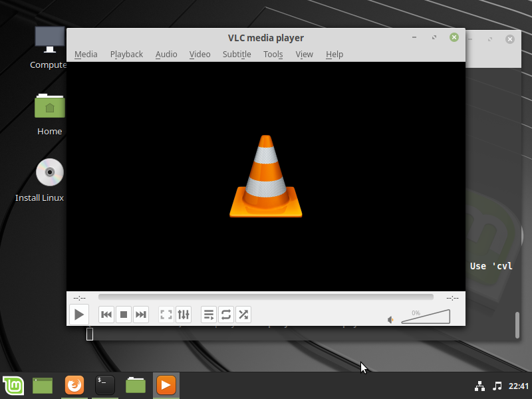Open the Linux Mint start menu

(13, 386)
